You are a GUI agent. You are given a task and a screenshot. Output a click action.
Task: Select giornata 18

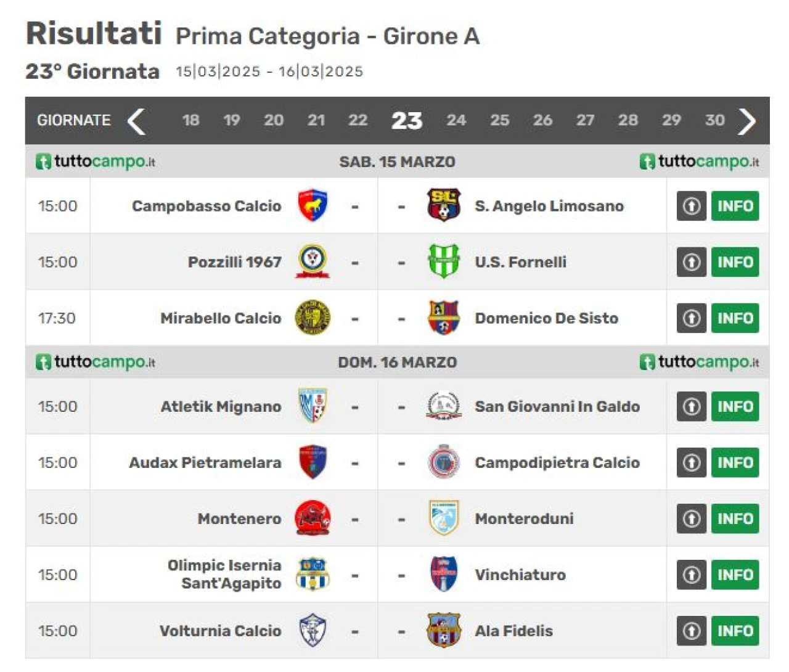coord(190,120)
